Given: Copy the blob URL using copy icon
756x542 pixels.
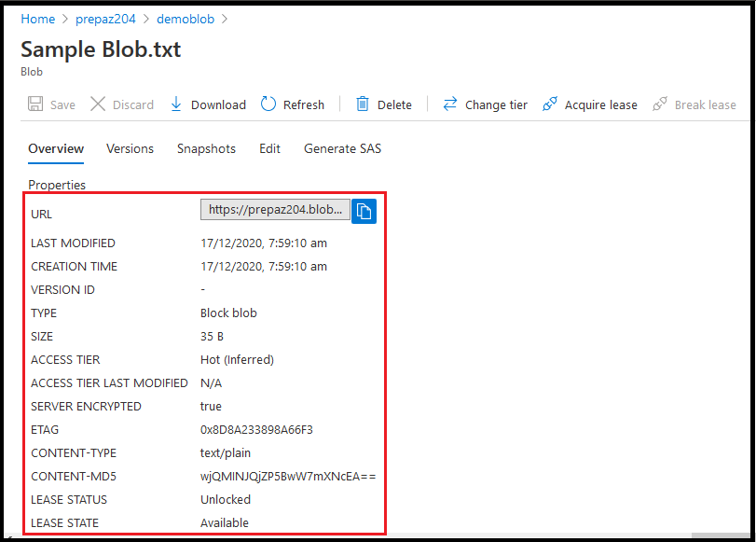Looking at the screenshot, I should (364, 209).
